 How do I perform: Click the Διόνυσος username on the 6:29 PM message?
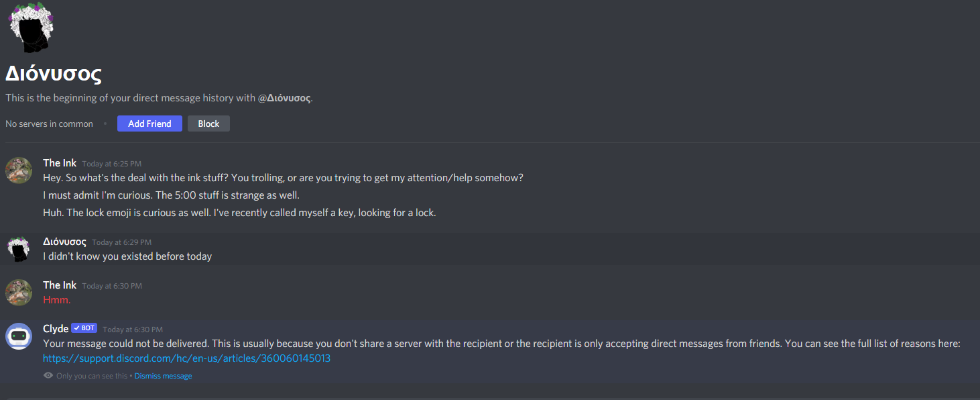[64, 242]
